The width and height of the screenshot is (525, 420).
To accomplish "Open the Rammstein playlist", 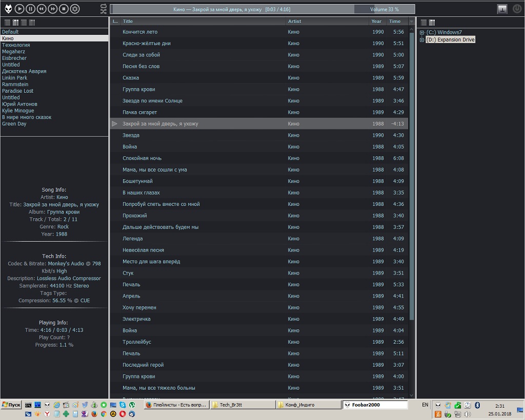I will (54, 85).
